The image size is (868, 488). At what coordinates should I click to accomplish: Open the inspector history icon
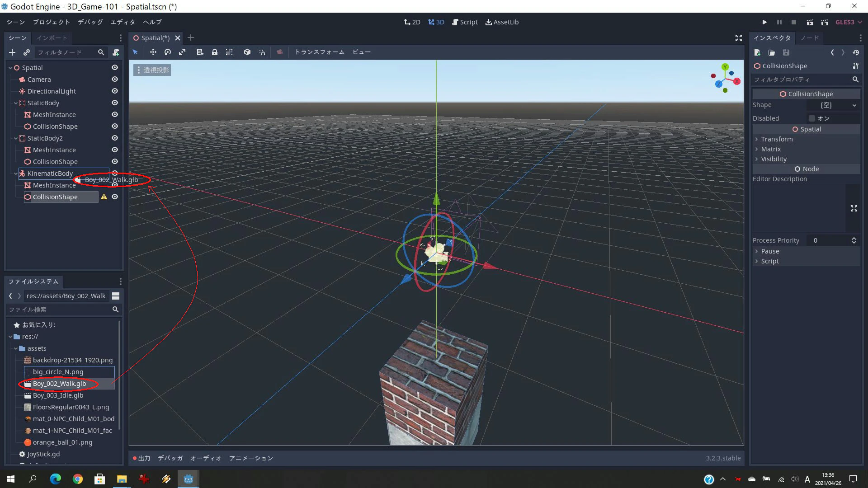[x=856, y=52]
